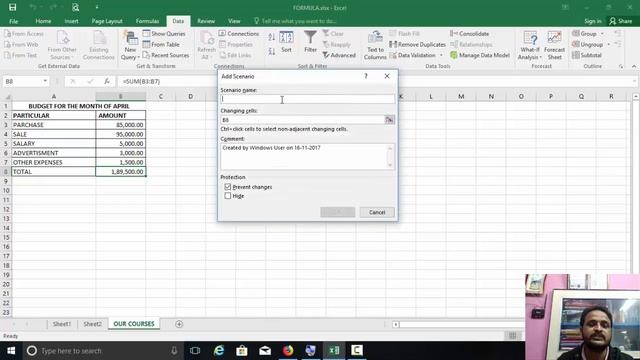Viewport: 640px width, 360px height.
Task: Open the Sort dialog button
Action: pos(287,42)
